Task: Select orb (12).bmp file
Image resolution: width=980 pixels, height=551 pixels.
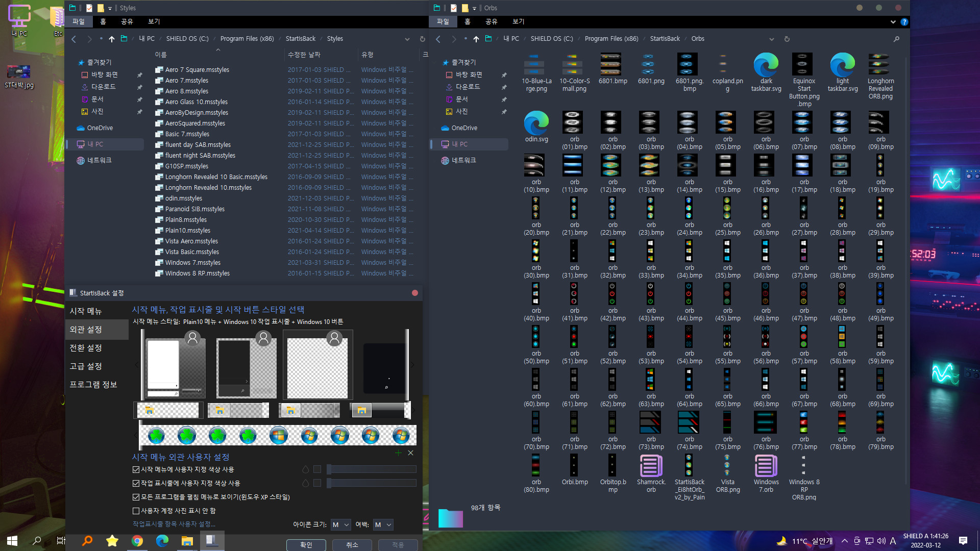Action: 613,174
